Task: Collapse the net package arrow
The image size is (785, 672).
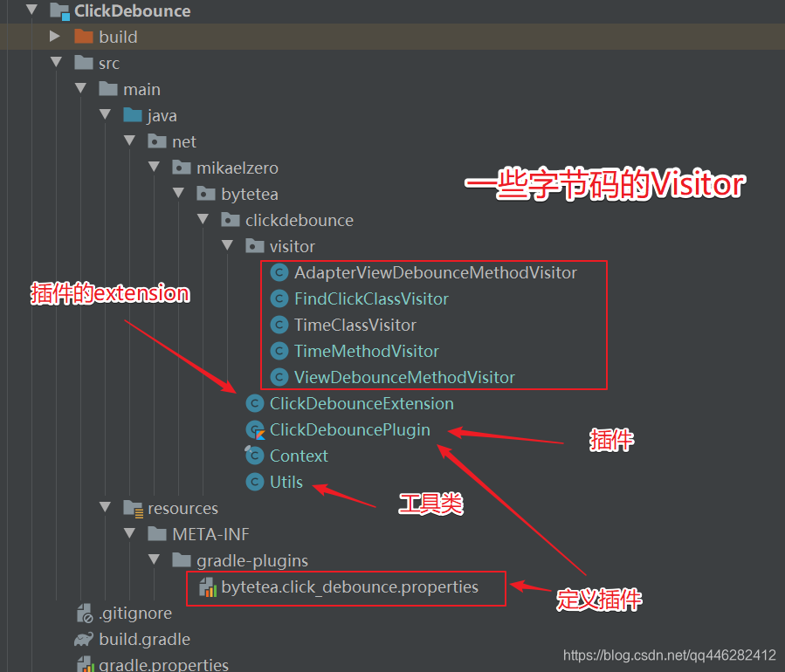Action: tap(129, 141)
